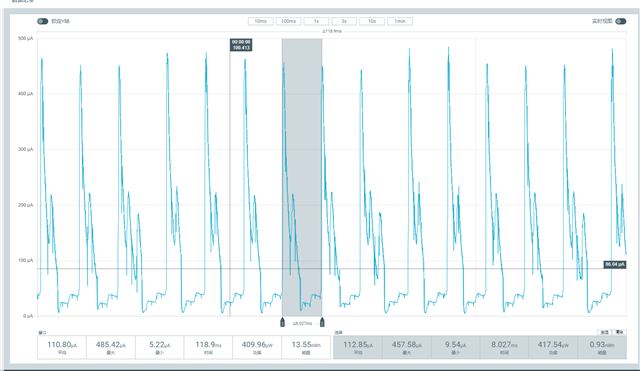Click the Δ118.9ms window span label
The width and height of the screenshot is (640, 371).
click(331, 31)
